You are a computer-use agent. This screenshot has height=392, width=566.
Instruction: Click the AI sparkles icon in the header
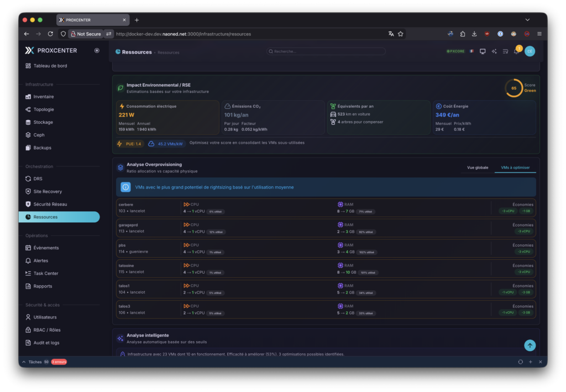[494, 51]
